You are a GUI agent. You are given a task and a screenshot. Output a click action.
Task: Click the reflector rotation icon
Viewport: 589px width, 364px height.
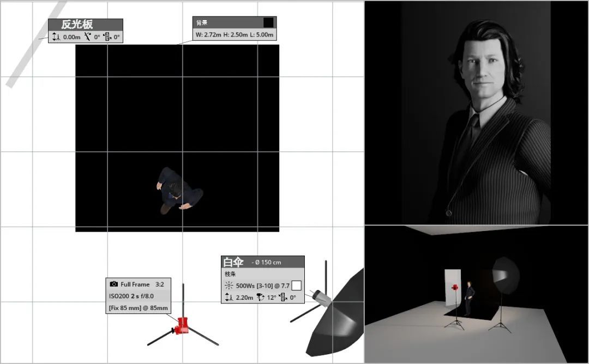(107, 37)
